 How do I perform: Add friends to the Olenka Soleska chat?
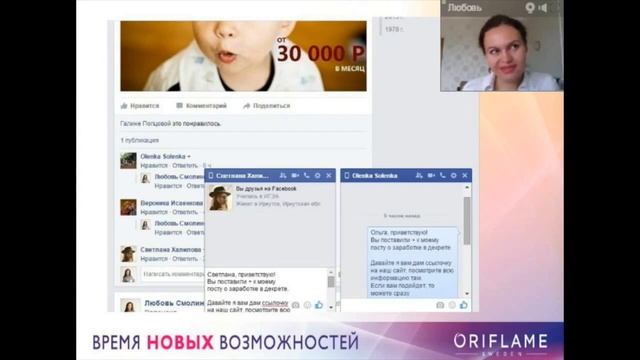(419, 176)
